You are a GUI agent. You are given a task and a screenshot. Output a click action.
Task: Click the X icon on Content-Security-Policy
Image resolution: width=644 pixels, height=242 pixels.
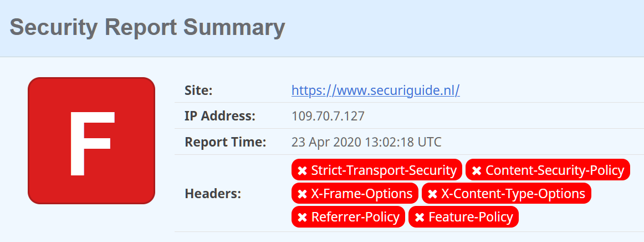click(477, 170)
